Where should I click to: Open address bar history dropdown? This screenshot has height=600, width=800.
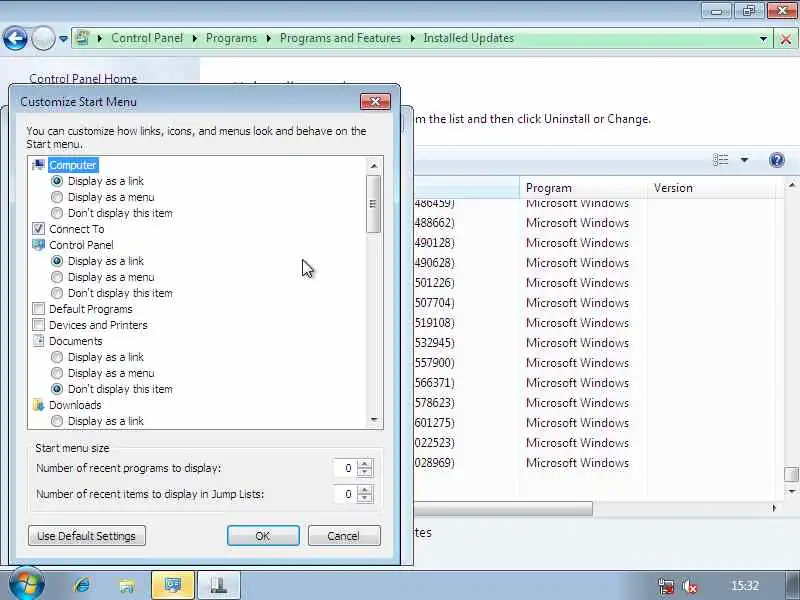(763, 39)
